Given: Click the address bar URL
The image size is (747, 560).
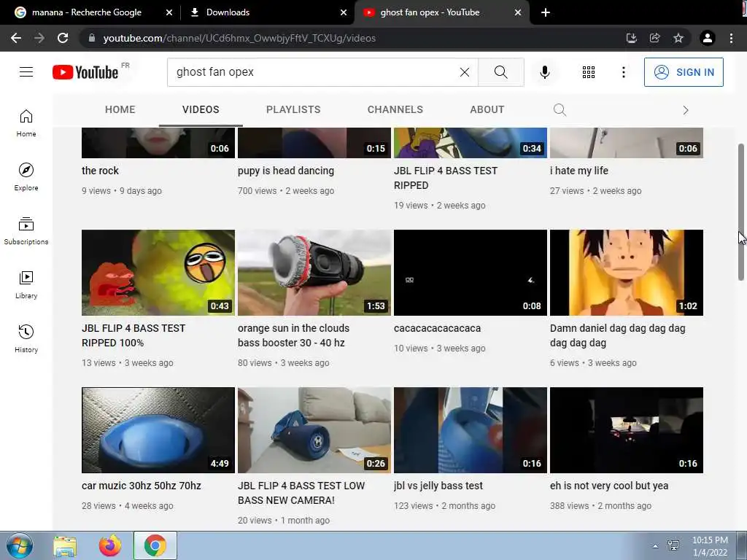Looking at the screenshot, I should coord(239,38).
